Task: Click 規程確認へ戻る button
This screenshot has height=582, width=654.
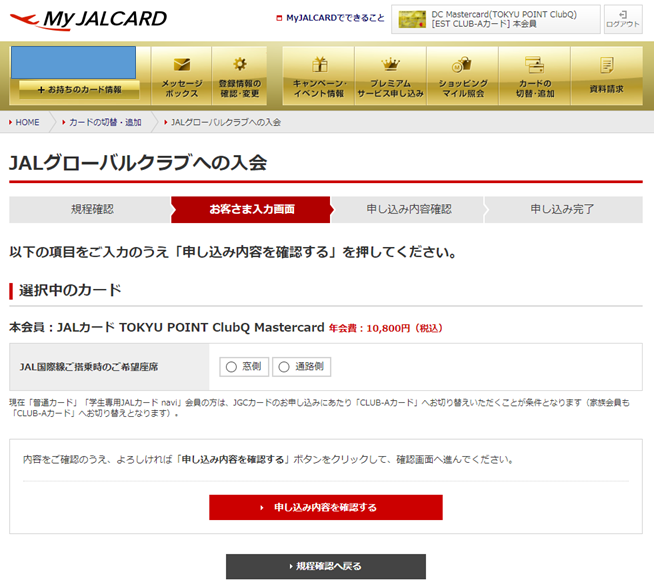Action: pos(326,566)
